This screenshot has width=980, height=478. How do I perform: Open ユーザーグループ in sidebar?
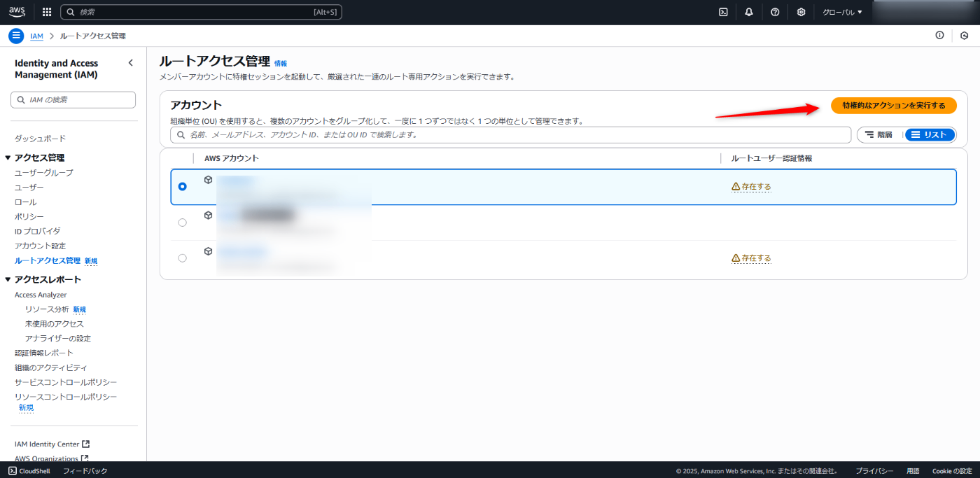click(44, 172)
